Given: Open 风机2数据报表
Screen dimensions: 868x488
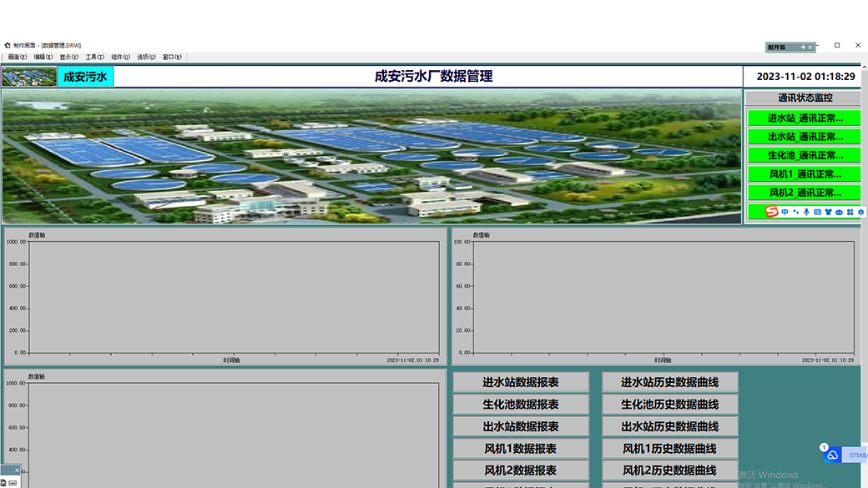Looking at the screenshot, I should click(520, 470).
